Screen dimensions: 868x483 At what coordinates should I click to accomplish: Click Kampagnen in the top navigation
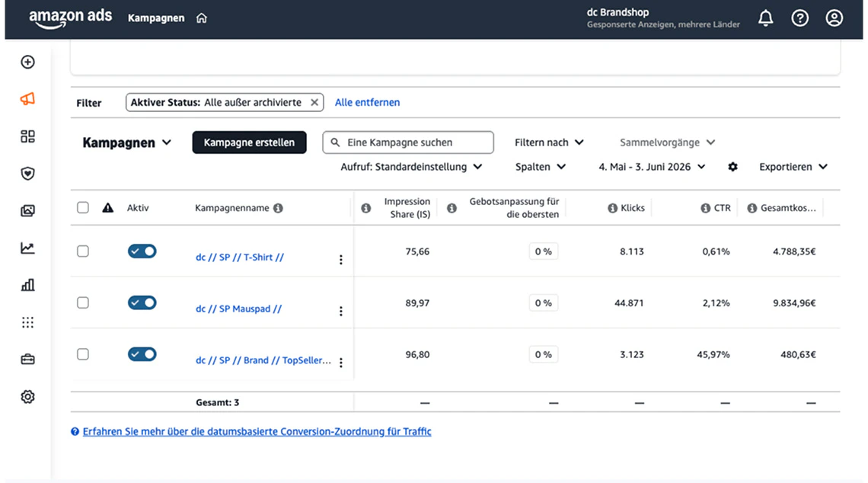coord(156,18)
